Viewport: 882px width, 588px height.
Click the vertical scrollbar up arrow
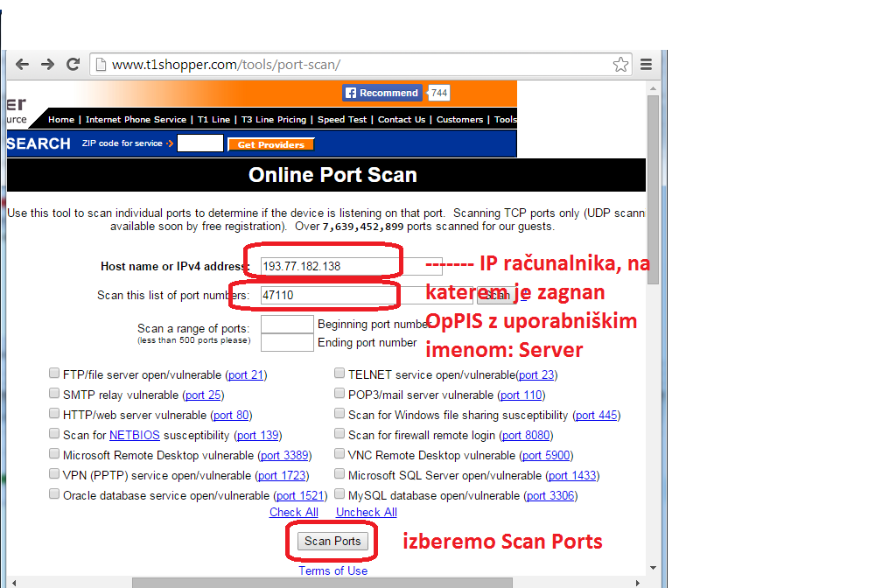[x=653, y=89]
